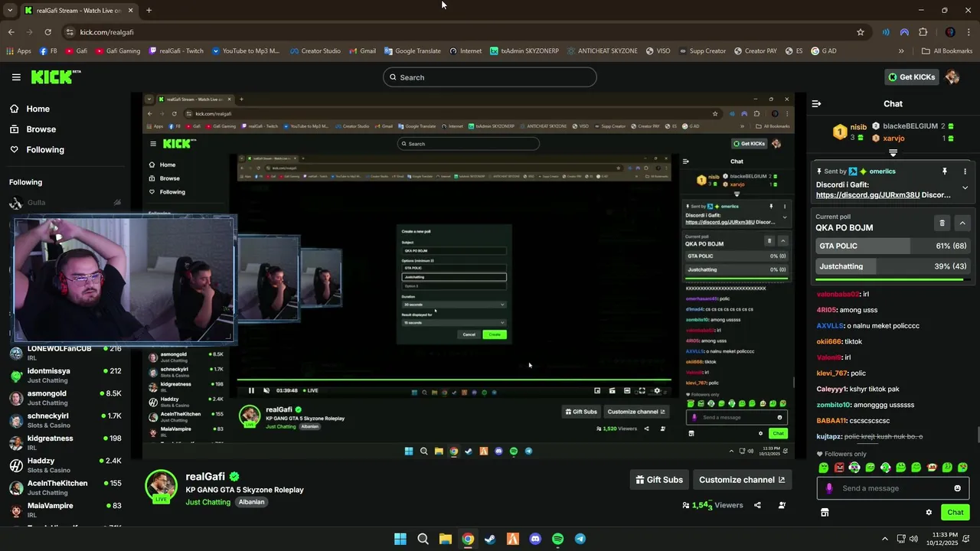
Task: Reload the page
Action: pyautogui.click(x=47, y=32)
